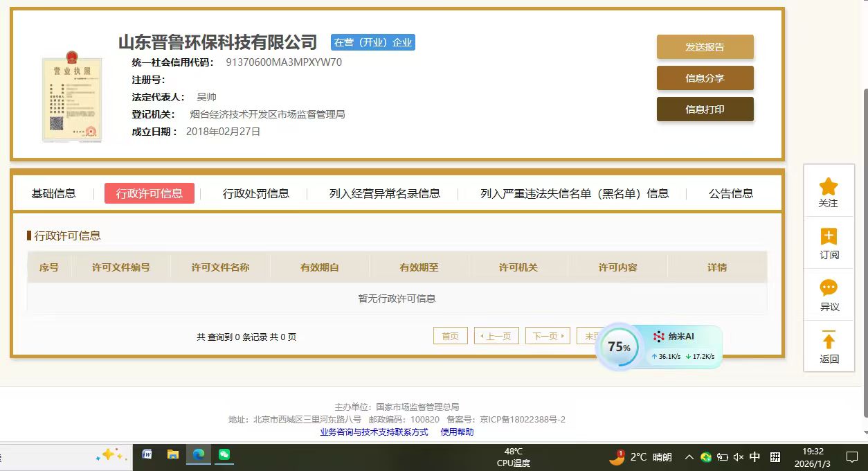Click the credit code 91370600MA3MPXYW70
This screenshot has width=868, height=471.
pos(284,62)
